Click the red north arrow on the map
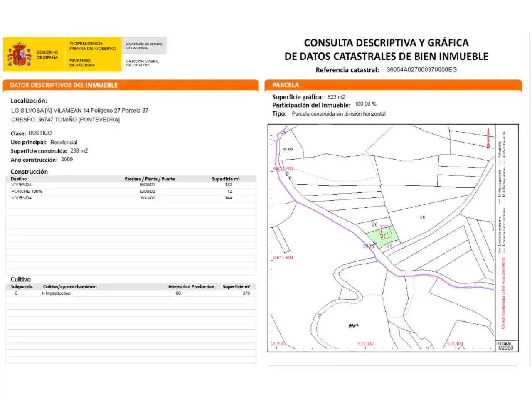The height and width of the screenshot is (399, 532). point(488,138)
